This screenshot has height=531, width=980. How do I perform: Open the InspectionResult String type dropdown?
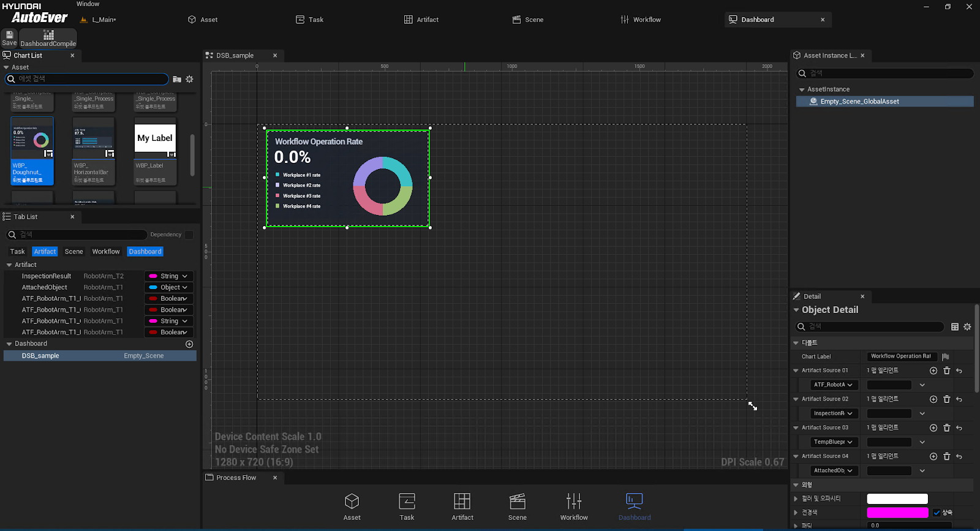(169, 276)
